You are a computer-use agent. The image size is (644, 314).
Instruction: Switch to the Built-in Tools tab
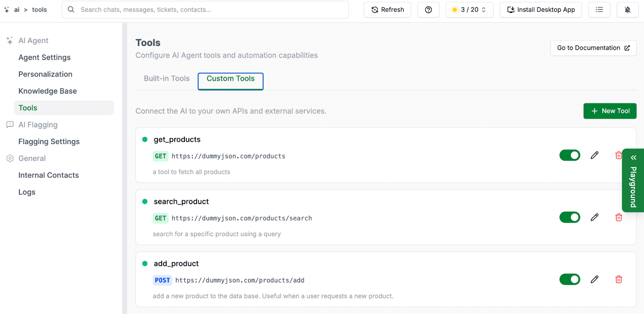[167, 78]
